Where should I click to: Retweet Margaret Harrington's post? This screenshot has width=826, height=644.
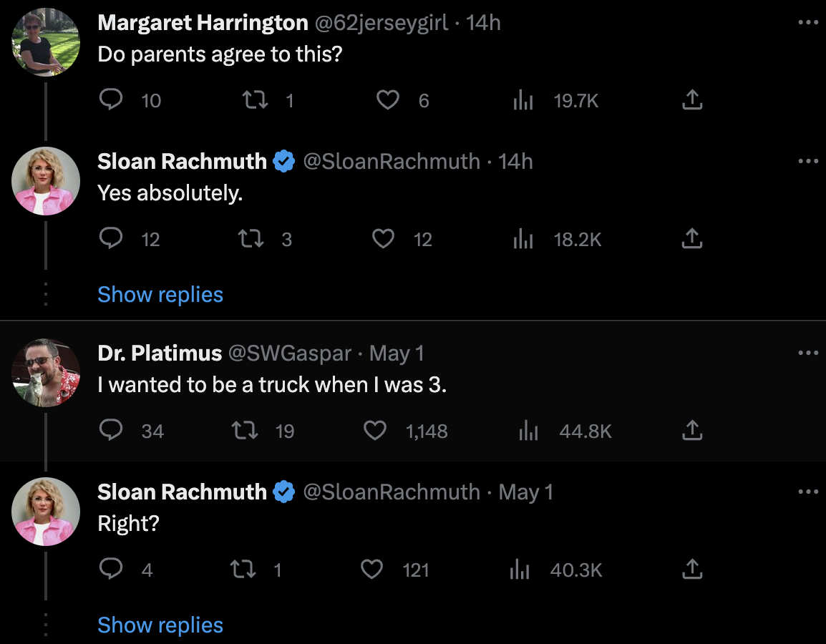pos(254,100)
